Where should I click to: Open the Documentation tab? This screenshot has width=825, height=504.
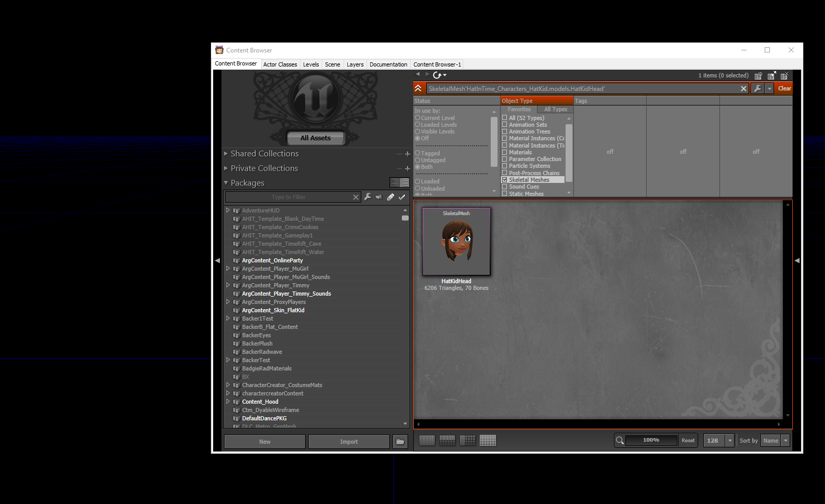point(388,64)
